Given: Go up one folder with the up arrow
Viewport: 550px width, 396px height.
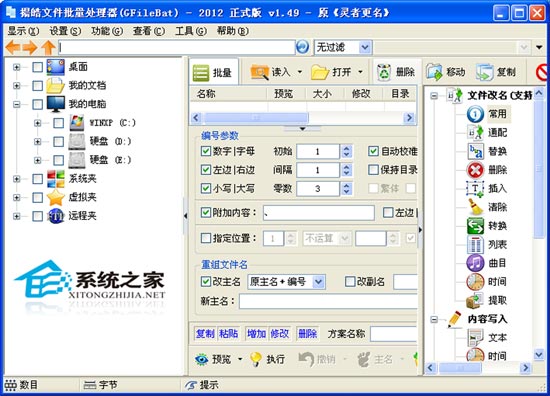Looking at the screenshot, I should [x=48, y=47].
